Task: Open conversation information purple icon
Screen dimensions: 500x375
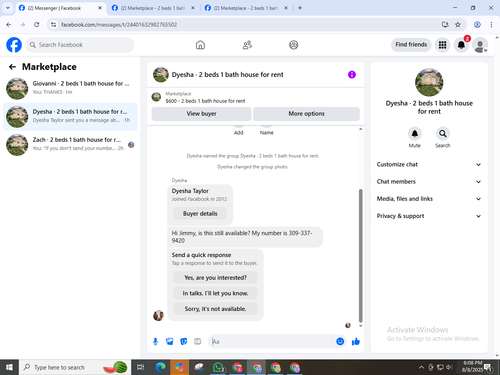Action: [352, 75]
